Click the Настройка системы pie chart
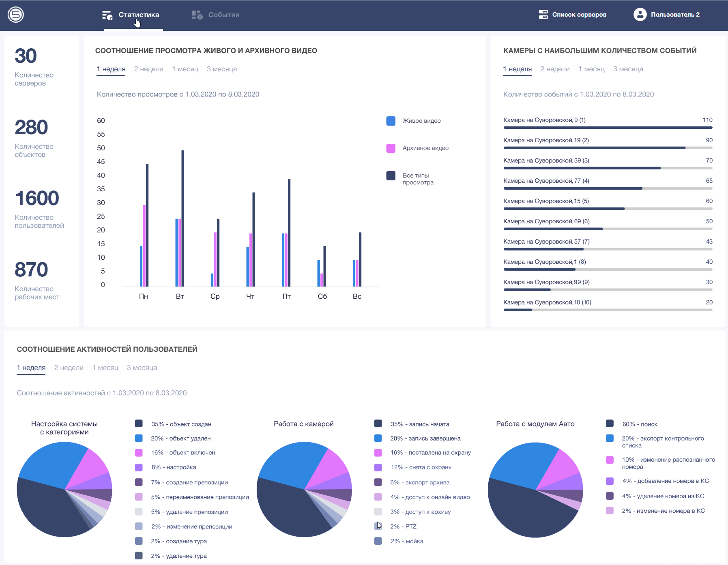Screen dimensions: 728x565 click(x=64, y=489)
